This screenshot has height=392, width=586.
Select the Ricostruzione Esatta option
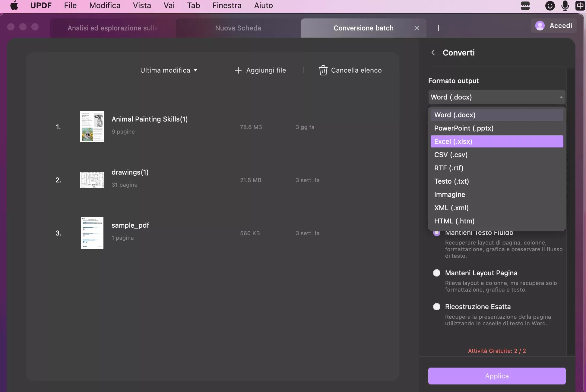[x=437, y=307]
